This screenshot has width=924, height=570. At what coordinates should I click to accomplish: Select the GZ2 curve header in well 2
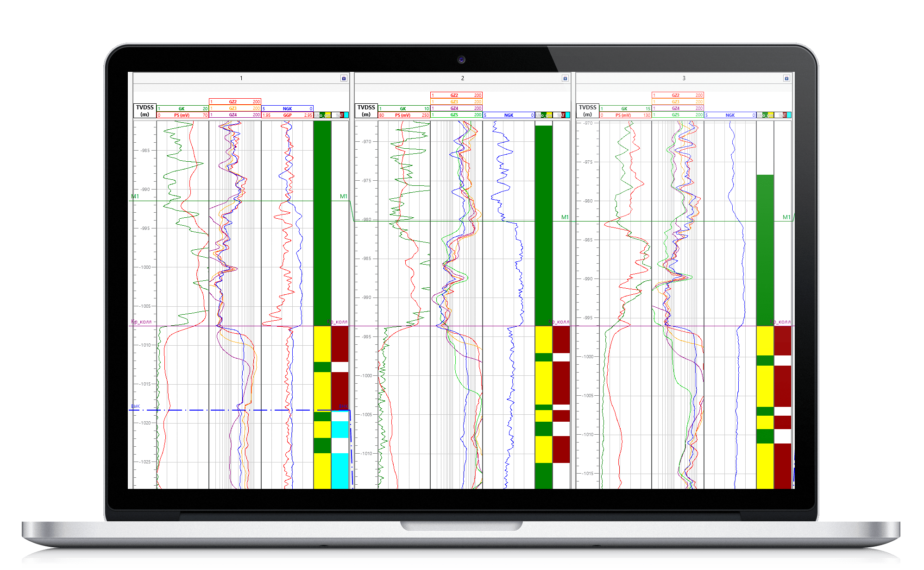point(456,95)
